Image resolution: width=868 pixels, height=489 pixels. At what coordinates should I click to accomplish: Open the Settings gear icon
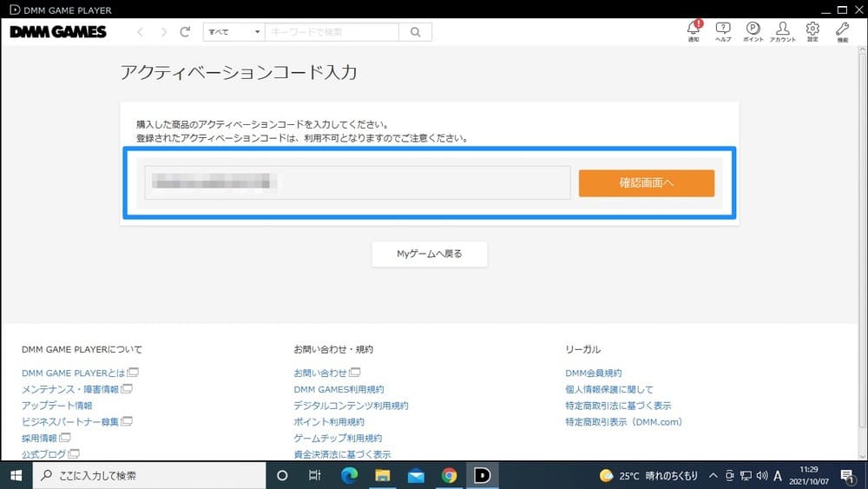point(812,30)
